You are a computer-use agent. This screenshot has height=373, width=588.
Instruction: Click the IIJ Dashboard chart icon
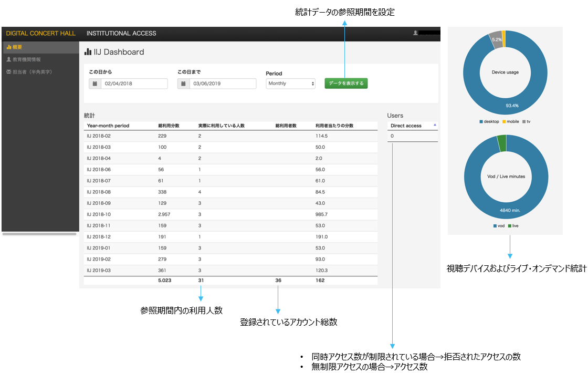tap(88, 52)
